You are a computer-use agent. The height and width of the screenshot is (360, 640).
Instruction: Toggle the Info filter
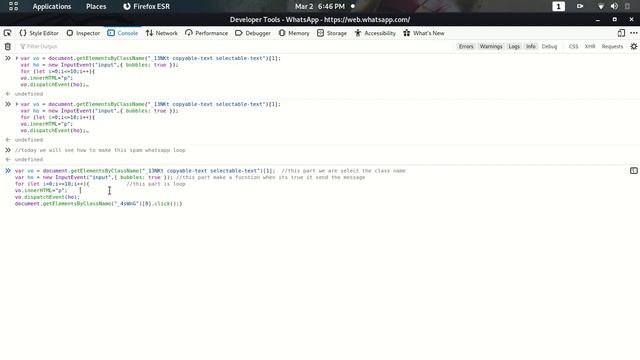[x=531, y=47]
